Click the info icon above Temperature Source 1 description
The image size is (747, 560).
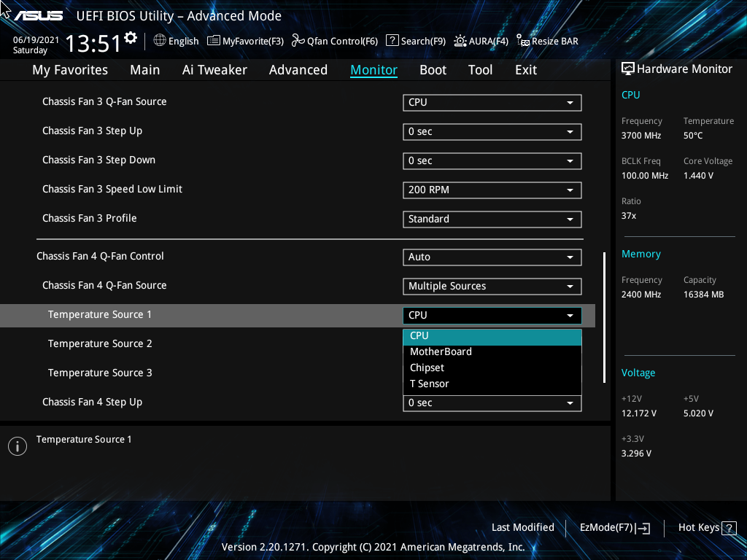[17, 446]
